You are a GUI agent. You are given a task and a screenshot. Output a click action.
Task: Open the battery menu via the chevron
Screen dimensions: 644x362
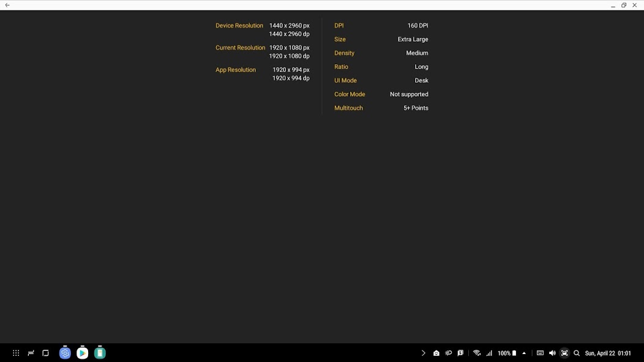pos(524,353)
